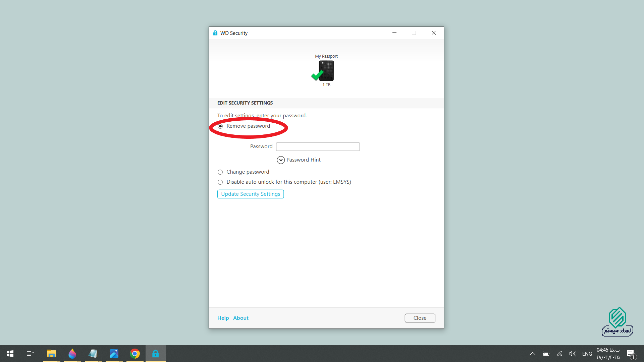This screenshot has height=362, width=644.
Task: Expand the Password Hint section
Action: [x=281, y=160]
